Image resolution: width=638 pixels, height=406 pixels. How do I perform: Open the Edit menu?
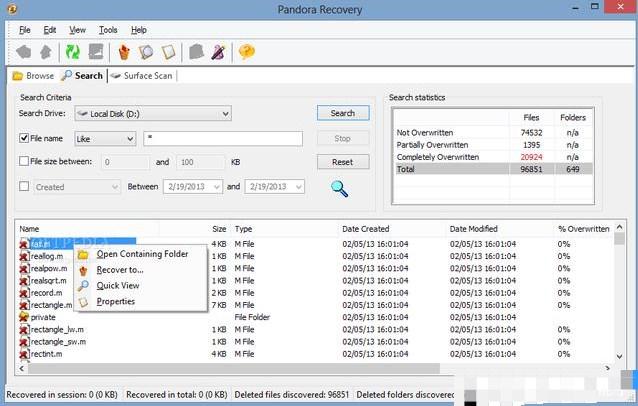pos(50,30)
